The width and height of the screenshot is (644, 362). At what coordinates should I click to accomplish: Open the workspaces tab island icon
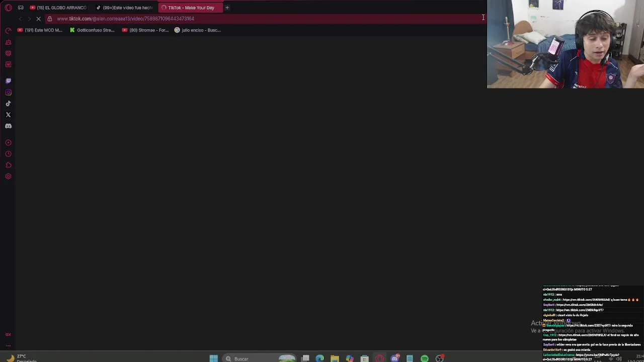point(21,8)
